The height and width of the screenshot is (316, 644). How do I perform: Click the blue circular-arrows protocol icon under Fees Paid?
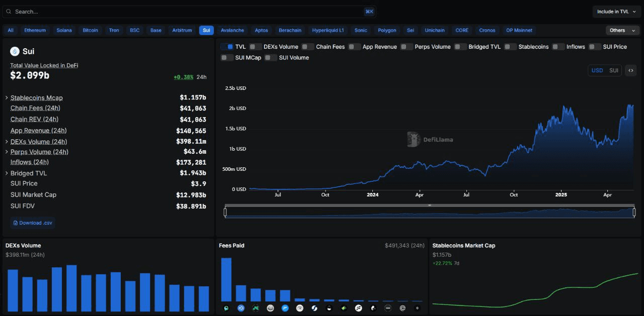(x=241, y=308)
